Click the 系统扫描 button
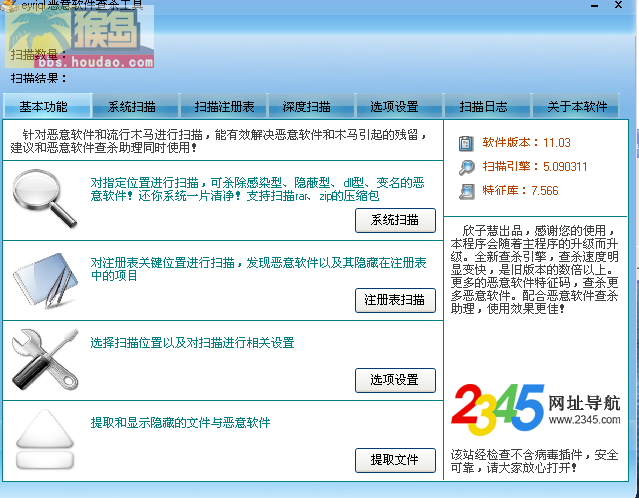Image resolution: width=639 pixels, height=498 pixels. 395,220
